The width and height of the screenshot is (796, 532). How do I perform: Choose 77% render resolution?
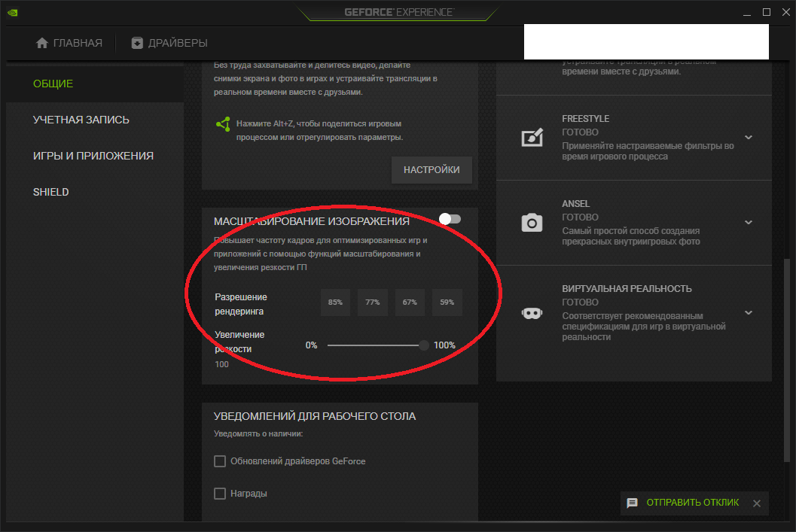click(373, 302)
